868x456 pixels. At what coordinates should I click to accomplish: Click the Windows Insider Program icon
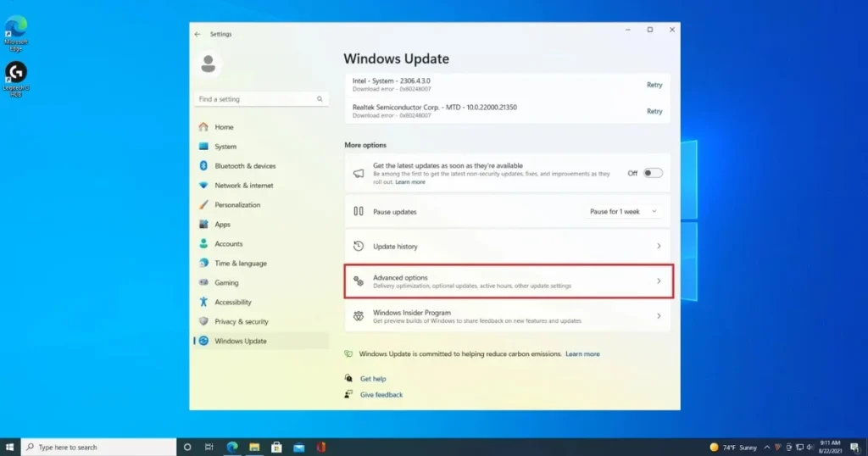359,316
